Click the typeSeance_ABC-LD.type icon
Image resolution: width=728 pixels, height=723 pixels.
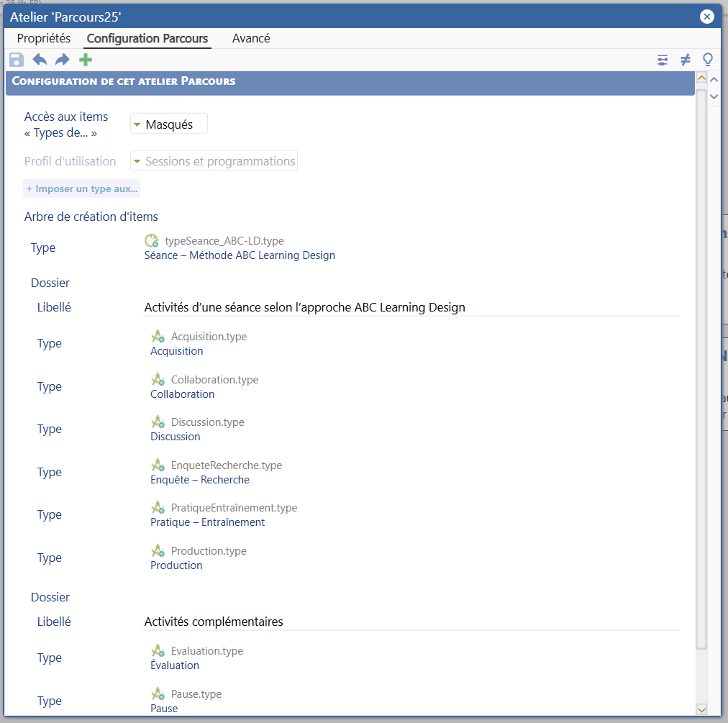click(151, 241)
